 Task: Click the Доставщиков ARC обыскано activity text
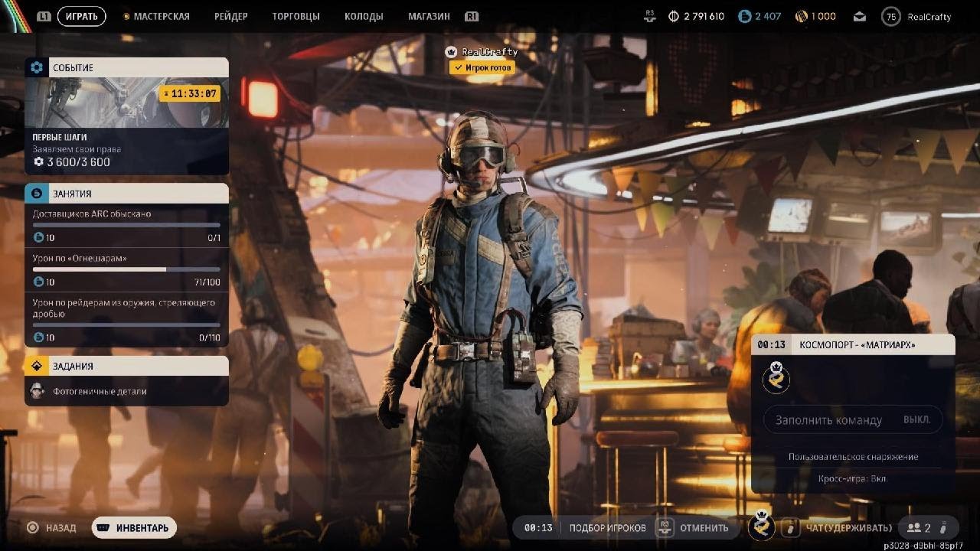(x=92, y=214)
